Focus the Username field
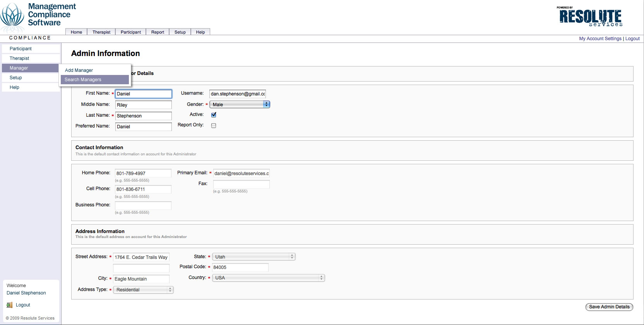 tap(238, 94)
